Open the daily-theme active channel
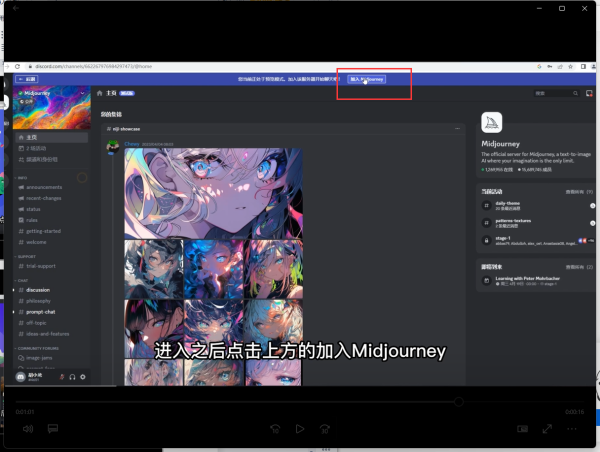 pyautogui.click(x=536, y=206)
